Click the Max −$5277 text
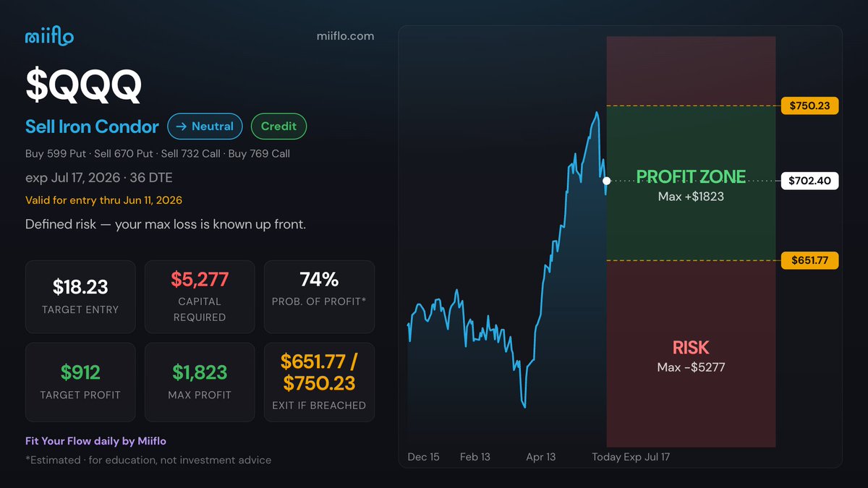The width and height of the screenshot is (868, 488). (691, 367)
